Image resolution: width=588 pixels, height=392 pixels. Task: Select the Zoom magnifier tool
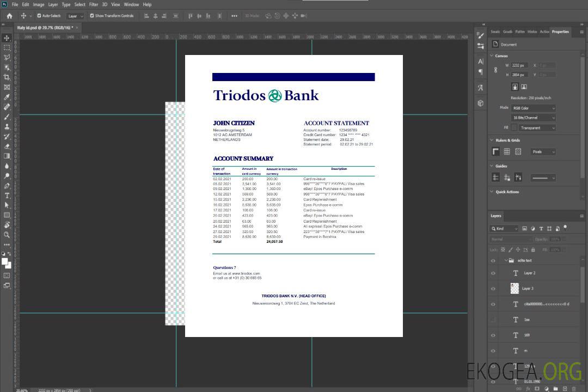[x=7, y=235]
